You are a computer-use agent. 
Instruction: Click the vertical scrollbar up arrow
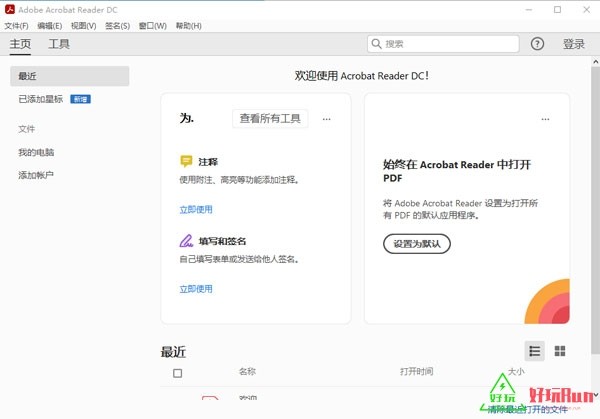pos(595,61)
